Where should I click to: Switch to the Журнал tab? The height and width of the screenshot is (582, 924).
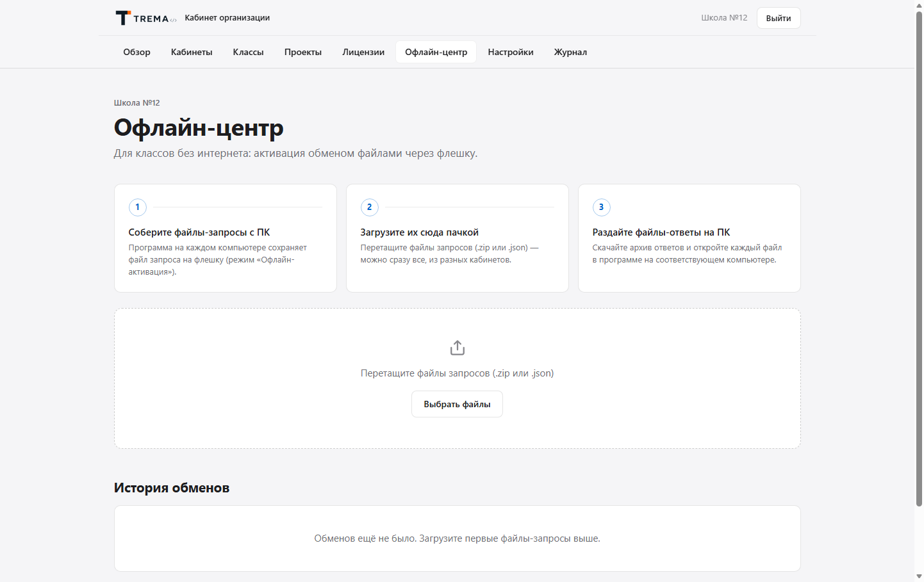click(570, 52)
